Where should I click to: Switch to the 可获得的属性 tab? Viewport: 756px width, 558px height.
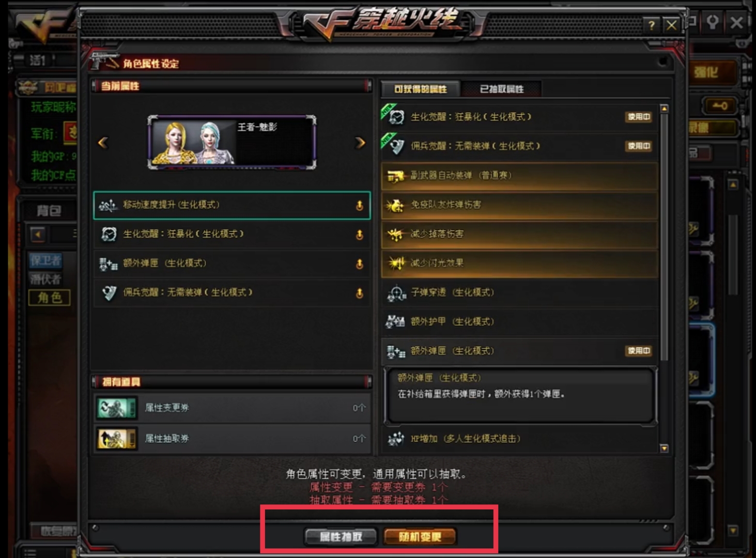pyautogui.click(x=421, y=89)
